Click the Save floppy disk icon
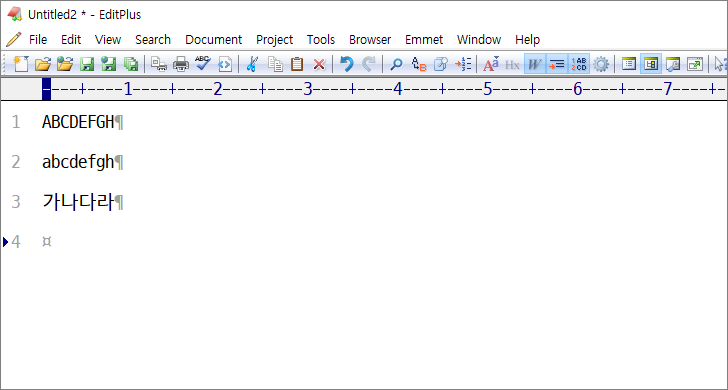 [x=87, y=64]
